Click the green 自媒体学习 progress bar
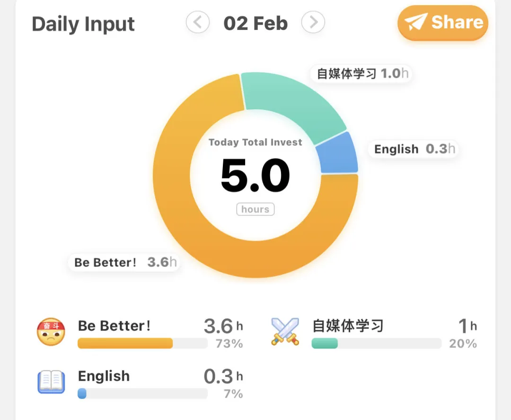Screen dimensions: 511x420 [325, 343]
